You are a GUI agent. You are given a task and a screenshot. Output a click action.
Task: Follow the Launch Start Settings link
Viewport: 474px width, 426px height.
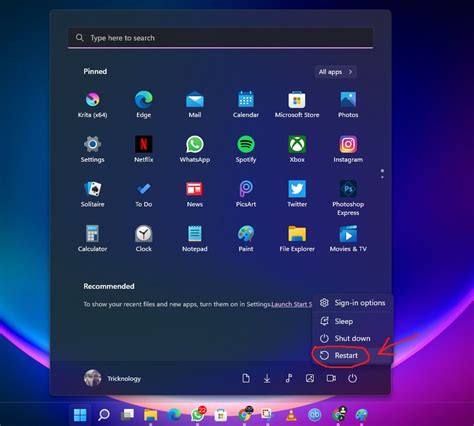(x=292, y=304)
